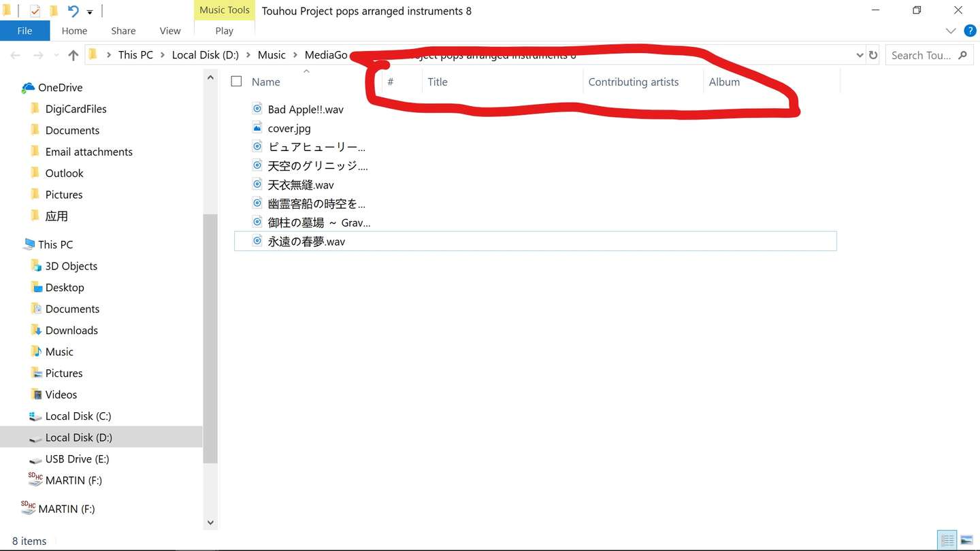
Task: Open the Recent locations dropdown beside Forward
Action: (x=56, y=55)
